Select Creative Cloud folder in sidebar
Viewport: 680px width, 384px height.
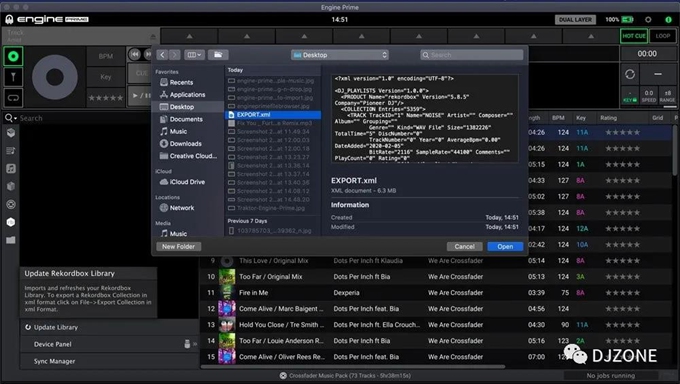pyautogui.click(x=193, y=156)
